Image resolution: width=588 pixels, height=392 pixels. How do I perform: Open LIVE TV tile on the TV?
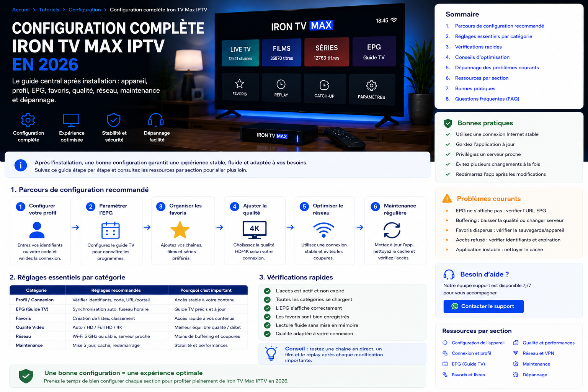[240, 53]
